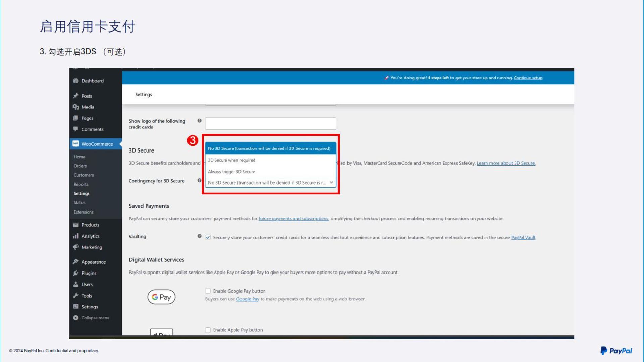Click the Dashboard icon in the sidebar
Image resolution: width=644 pixels, height=362 pixels.
pos(76,81)
